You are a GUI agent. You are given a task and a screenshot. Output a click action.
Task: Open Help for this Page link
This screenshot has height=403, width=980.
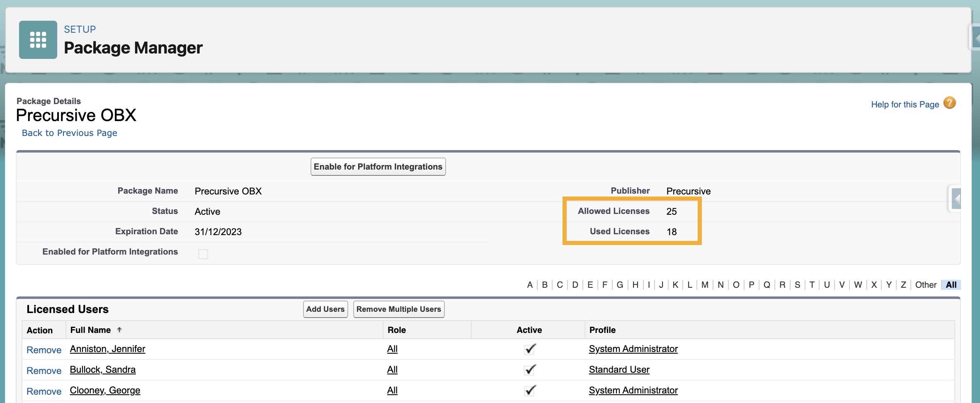[x=905, y=104]
